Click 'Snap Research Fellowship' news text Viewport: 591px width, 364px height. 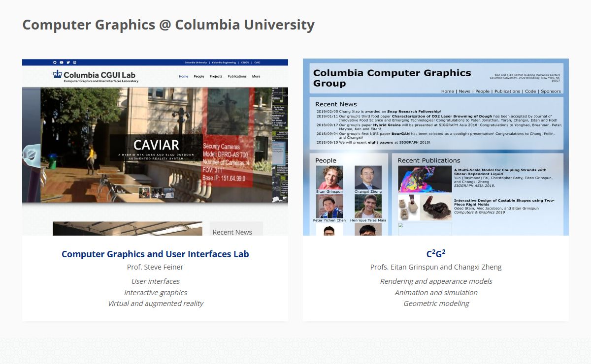(414, 111)
